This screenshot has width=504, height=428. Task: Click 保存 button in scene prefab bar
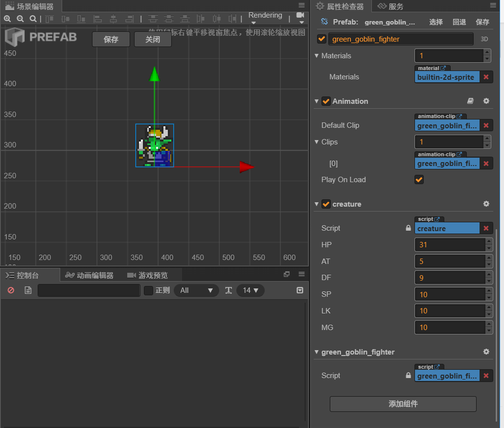click(x=111, y=39)
